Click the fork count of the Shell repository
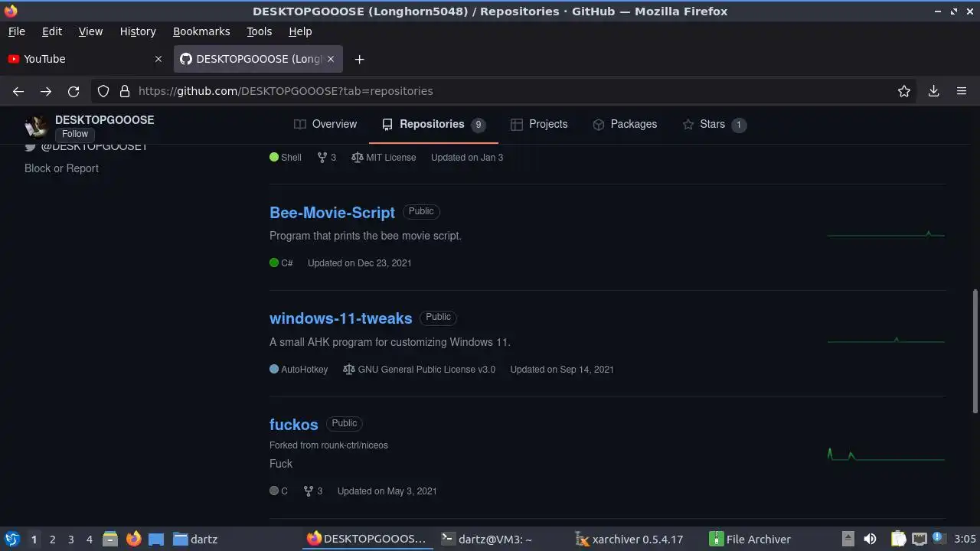The height and width of the screenshot is (551, 980). point(327,158)
